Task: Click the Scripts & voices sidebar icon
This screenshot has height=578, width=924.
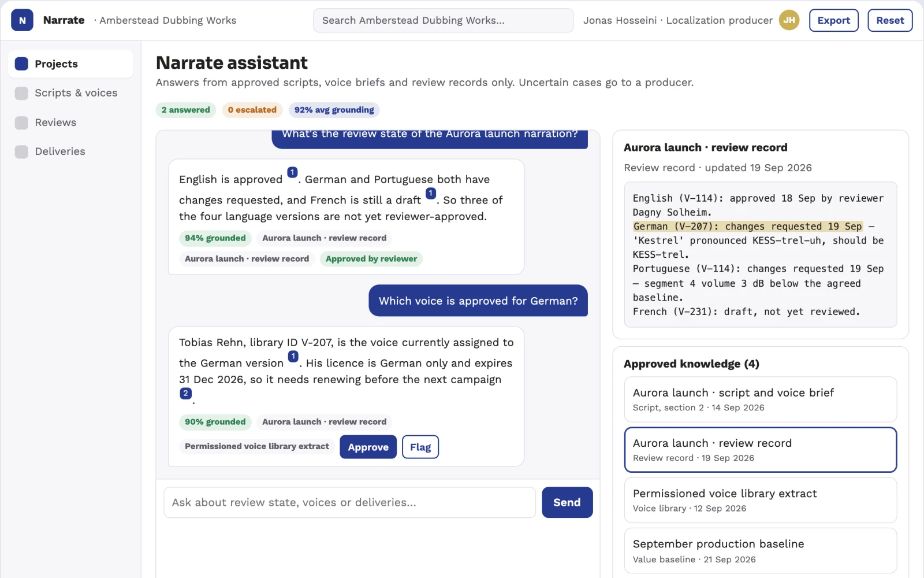Action: point(21,93)
